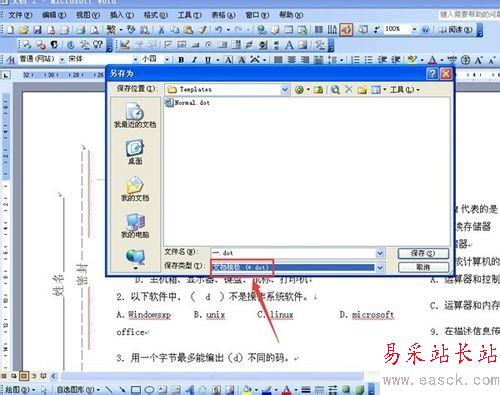Select the Rectangle drawing tool
The height and width of the screenshot is (395, 500).
[135, 389]
